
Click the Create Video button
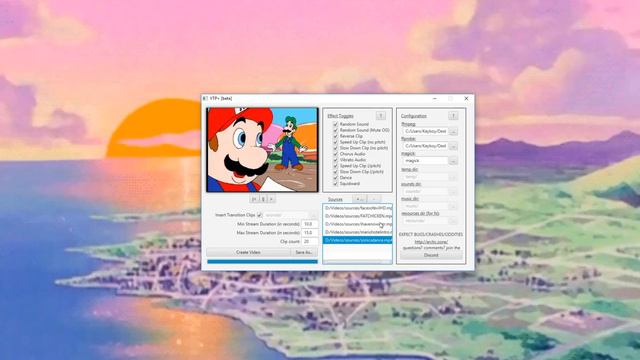coord(248,252)
